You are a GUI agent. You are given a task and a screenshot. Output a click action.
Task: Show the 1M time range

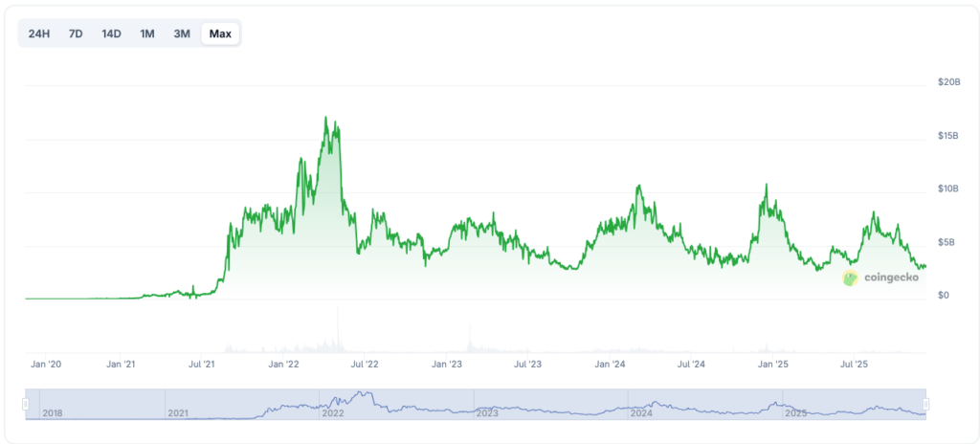click(147, 34)
